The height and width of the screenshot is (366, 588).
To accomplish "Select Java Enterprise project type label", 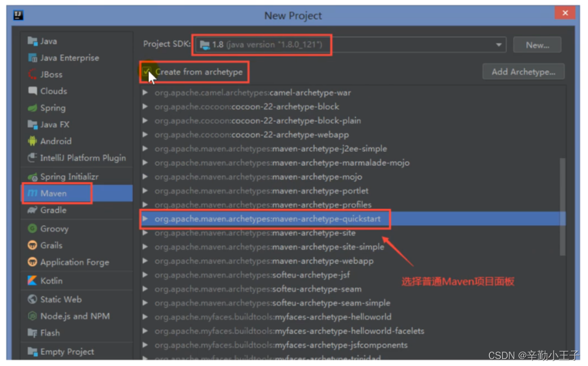I will pos(70,58).
